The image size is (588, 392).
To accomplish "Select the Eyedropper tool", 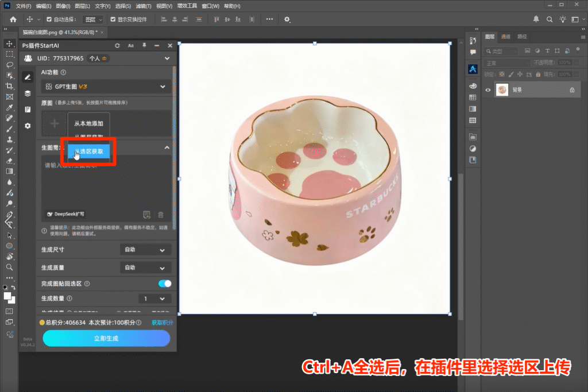I will [9, 107].
